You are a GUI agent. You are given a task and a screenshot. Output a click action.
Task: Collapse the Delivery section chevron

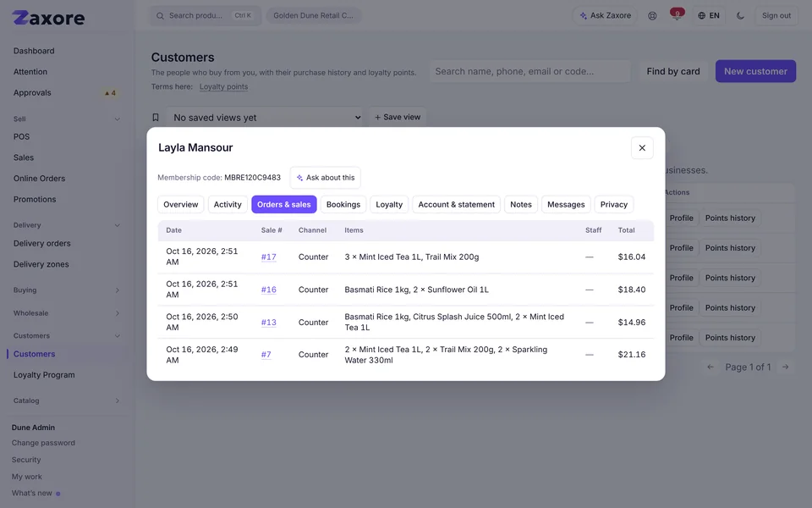click(x=117, y=225)
